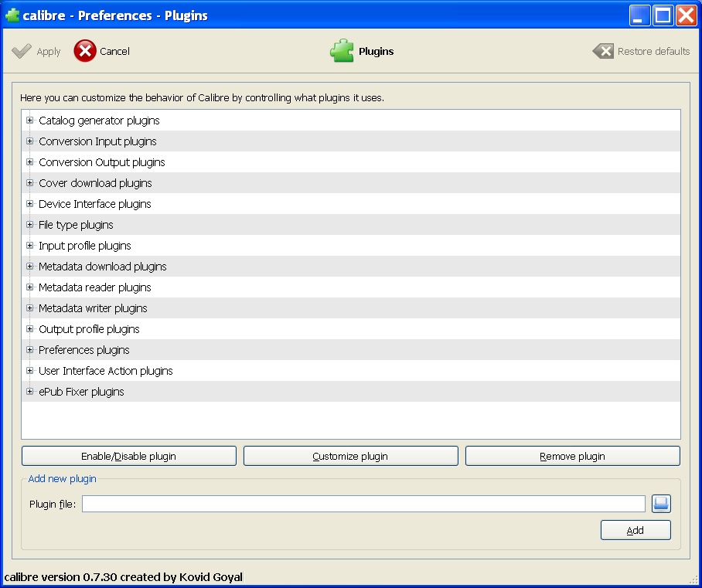This screenshot has width=702, height=588.
Task: Click Remove plugin button
Action: (x=573, y=456)
